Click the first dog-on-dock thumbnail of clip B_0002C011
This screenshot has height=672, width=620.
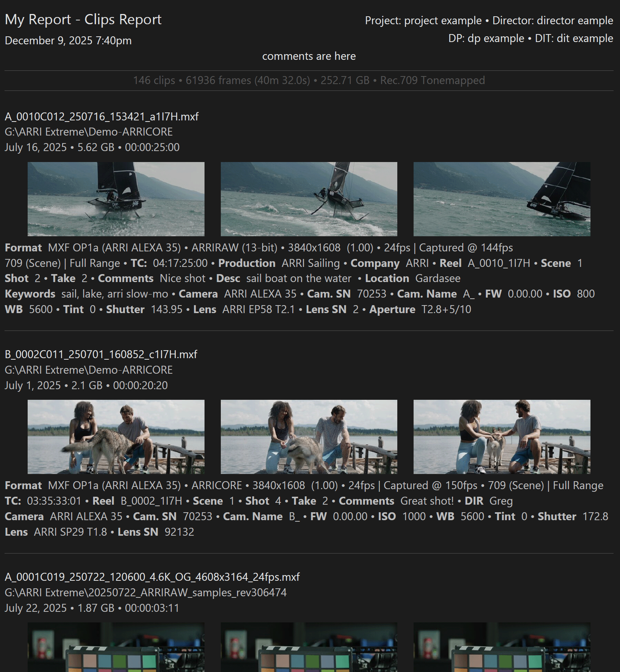(x=116, y=437)
